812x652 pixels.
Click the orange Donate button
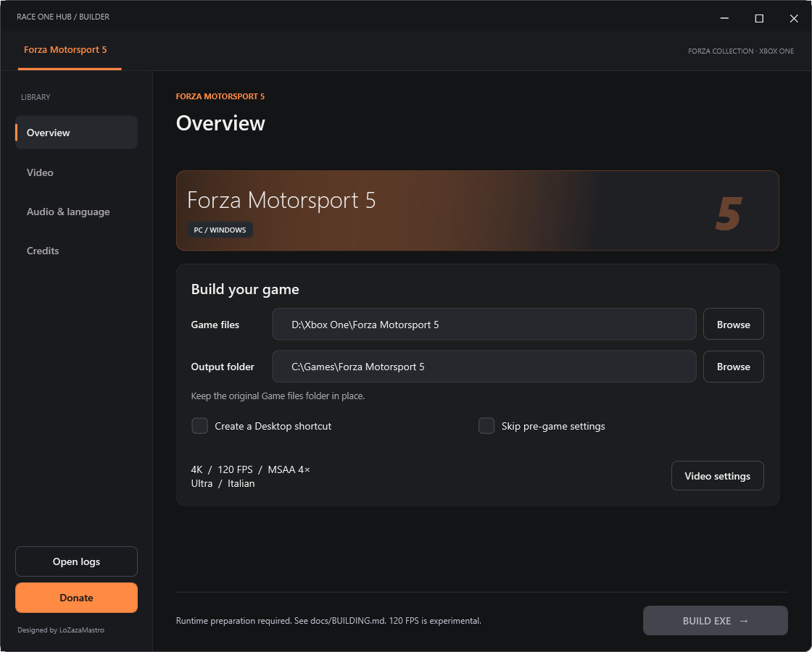(x=76, y=598)
